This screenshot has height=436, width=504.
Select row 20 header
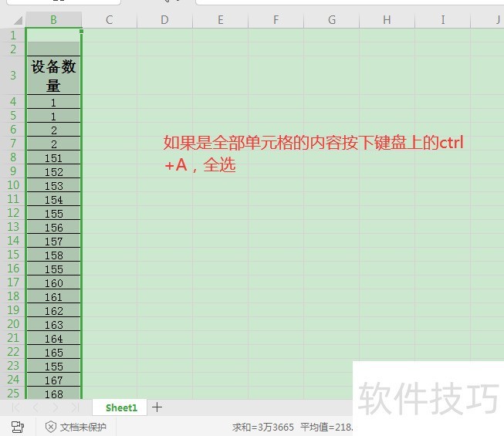13,324
